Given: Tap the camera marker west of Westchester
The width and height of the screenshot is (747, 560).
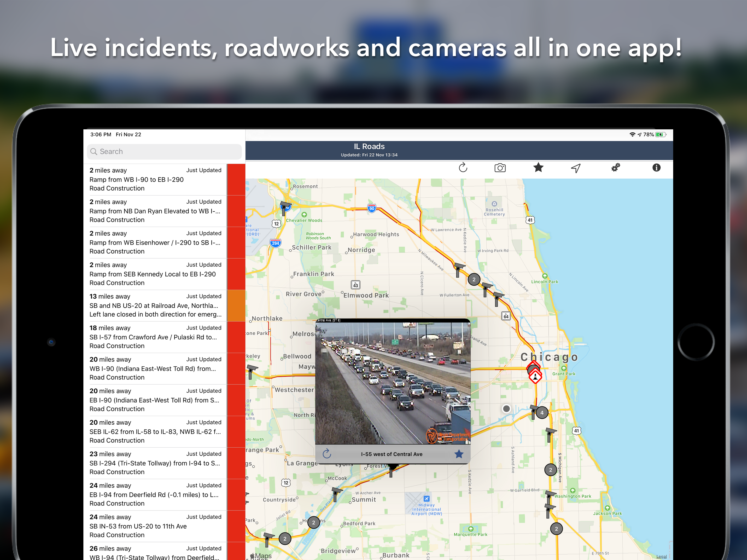Looking at the screenshot, I should tap(252, 372).
